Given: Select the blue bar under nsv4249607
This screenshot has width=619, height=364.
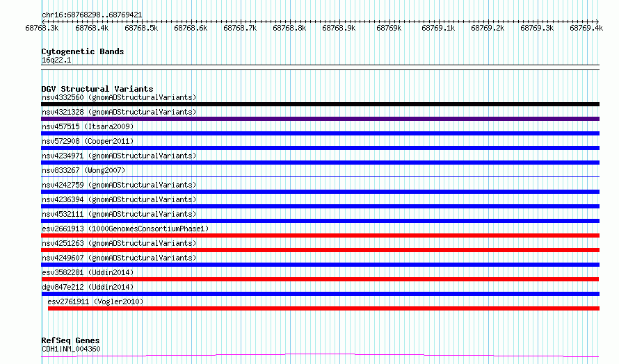Looking at the screenshot, I should click(320, 265).
